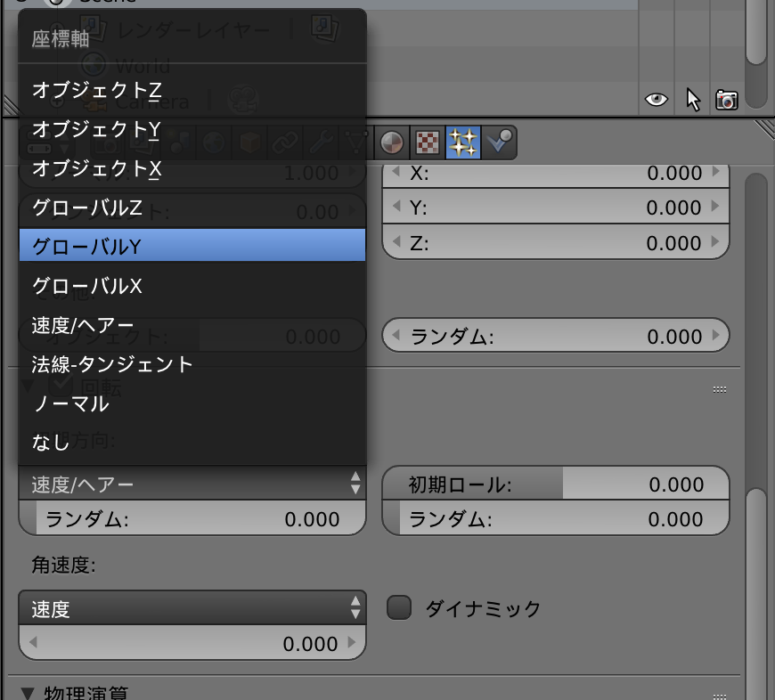The width and height of the screenshot is (775, 700).
Task: Open the 速度/ヘアー orientation dropdown
Action: [x=192, y=483]
